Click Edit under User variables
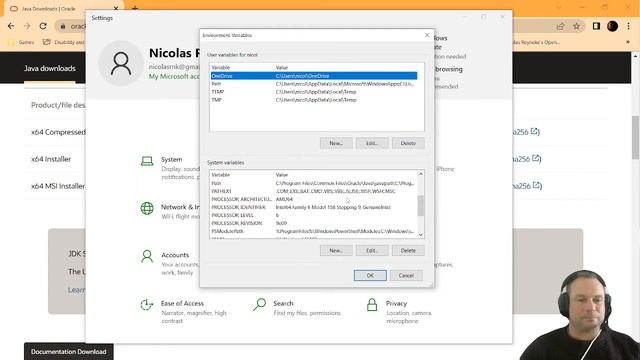640x360 pixels. [x=372, y=143]
